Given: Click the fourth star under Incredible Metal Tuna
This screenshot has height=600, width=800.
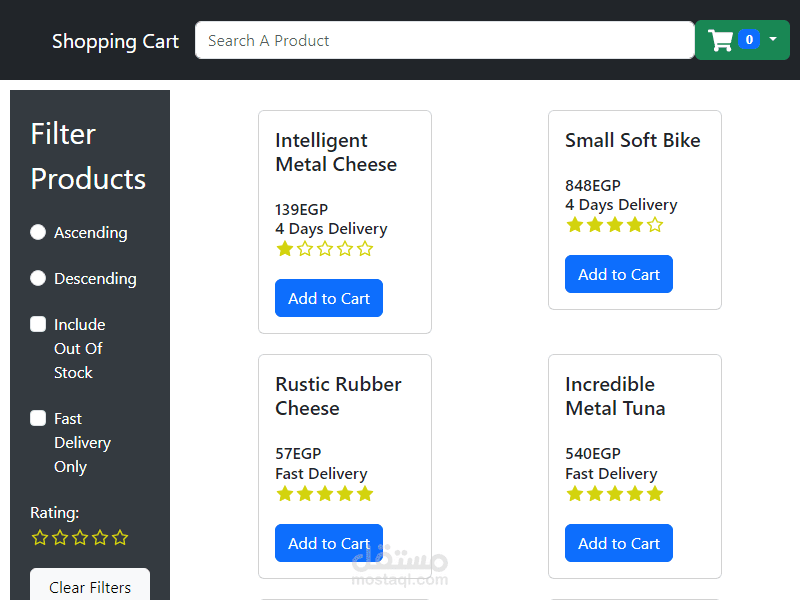Looking at the screenshot, I should (635, 493).
